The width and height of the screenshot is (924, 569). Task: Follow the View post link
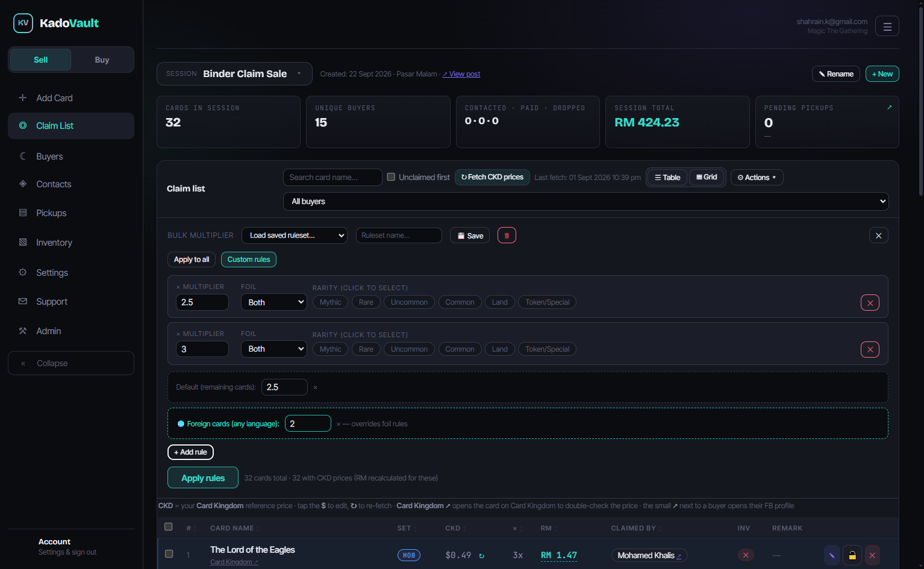(461, 74)
